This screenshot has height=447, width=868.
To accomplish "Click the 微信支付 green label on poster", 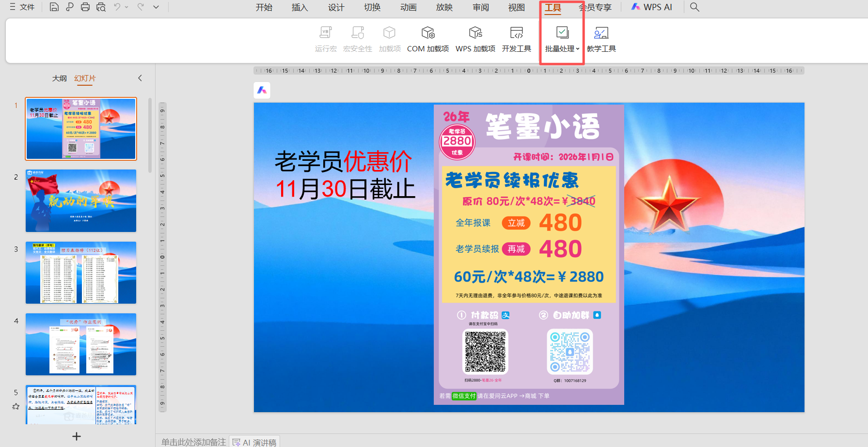I will (464, 396).
